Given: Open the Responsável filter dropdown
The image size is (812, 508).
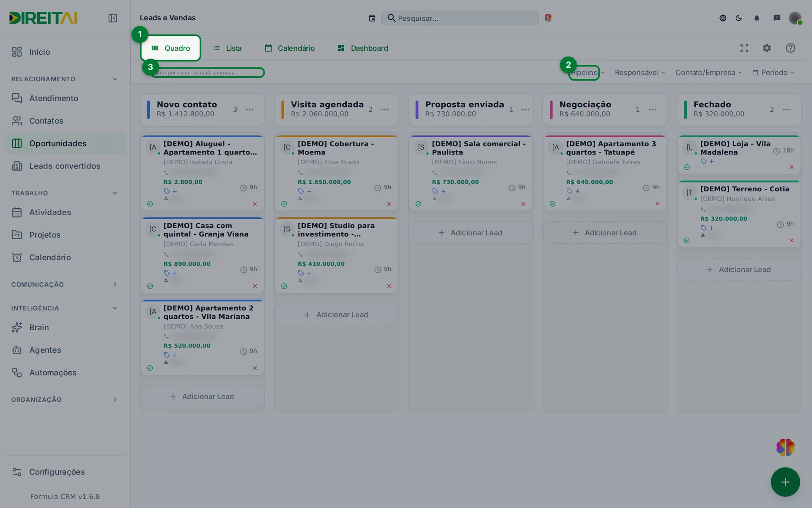Looking at the screenshot, I should (x=640, y=72).
